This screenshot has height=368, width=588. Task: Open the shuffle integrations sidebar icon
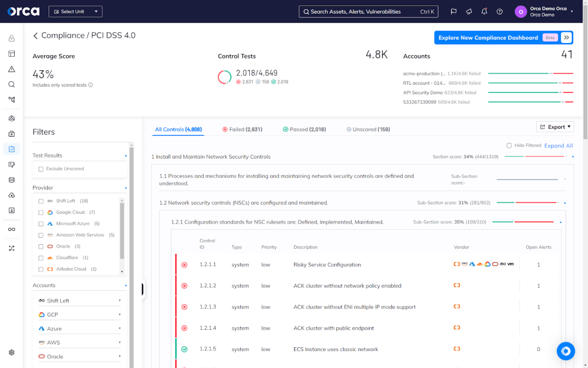point(11,248)
